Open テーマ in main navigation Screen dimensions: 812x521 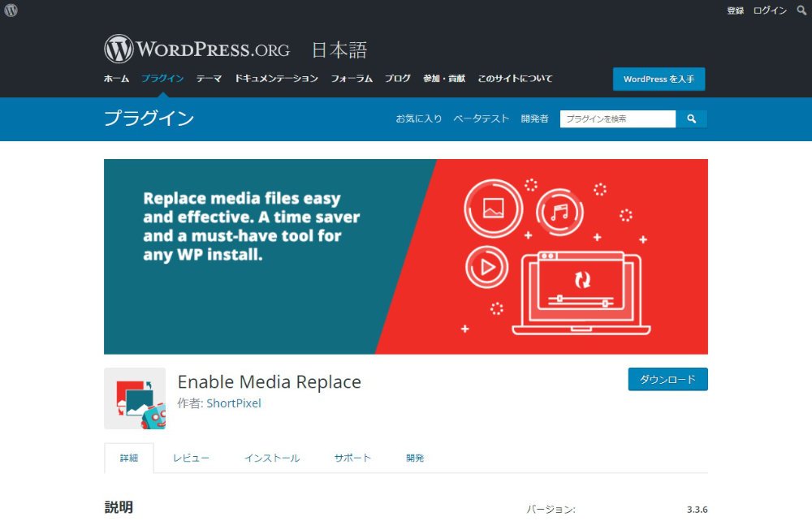pos(209,79)
